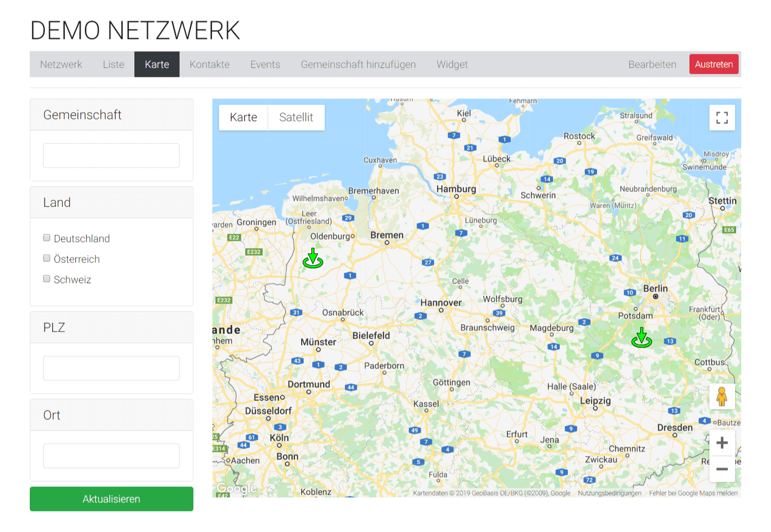Select the Pegman street view icon
Viewport: 771px width, 532px height.
722,396
